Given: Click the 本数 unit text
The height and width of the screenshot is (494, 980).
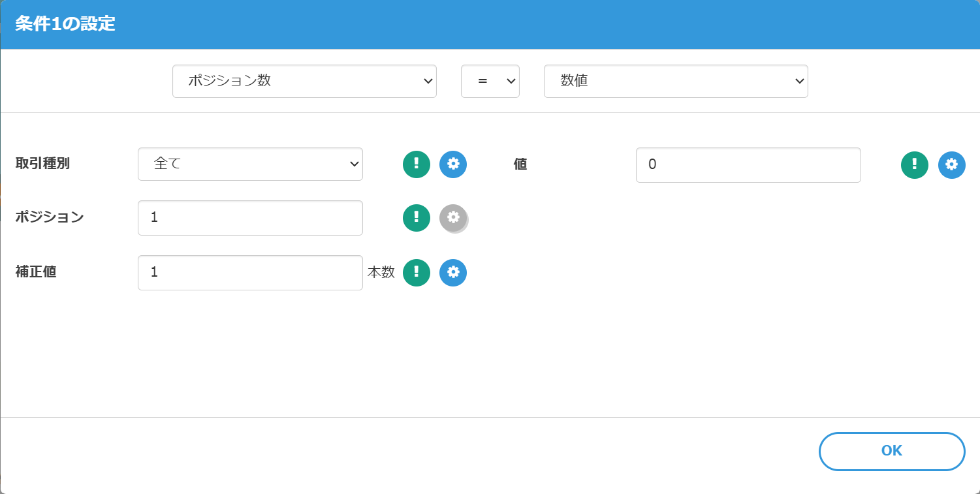Looking at the screenshot, I should [381, 273].
